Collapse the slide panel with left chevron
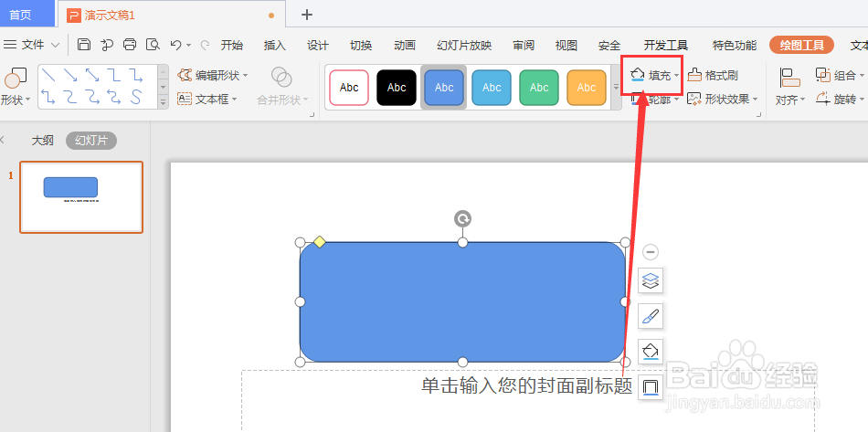This screenshot has width=868, height=432. [x=2, y=140]
